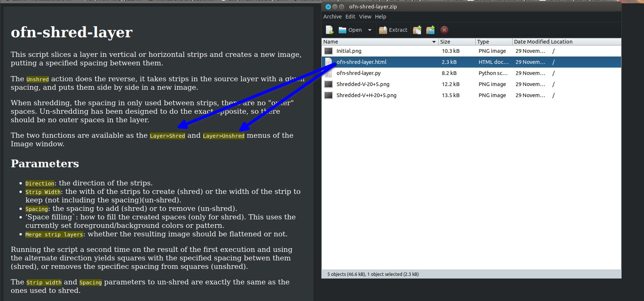Create a new archive with the toolbar icon
Image resolution: width=644 pixels, height=301 pixels.
330,30
